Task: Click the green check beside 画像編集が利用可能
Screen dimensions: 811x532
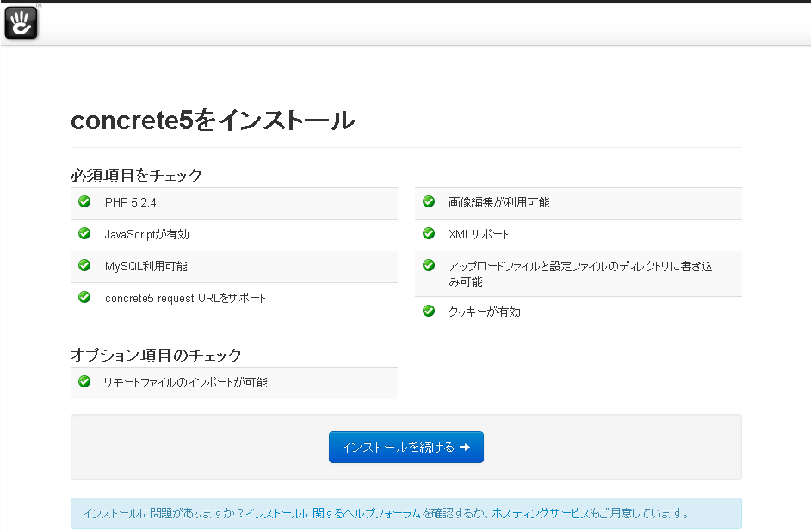Action: click(429, 201)
